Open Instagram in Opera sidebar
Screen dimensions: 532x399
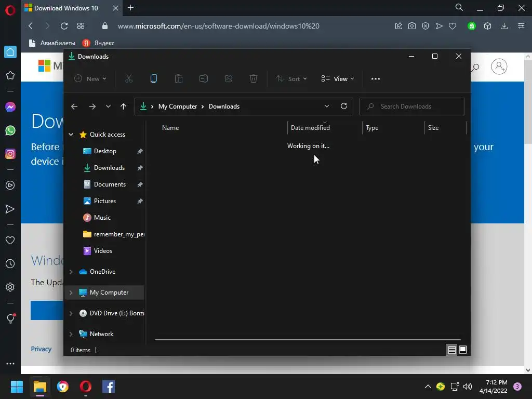[10, 154]
